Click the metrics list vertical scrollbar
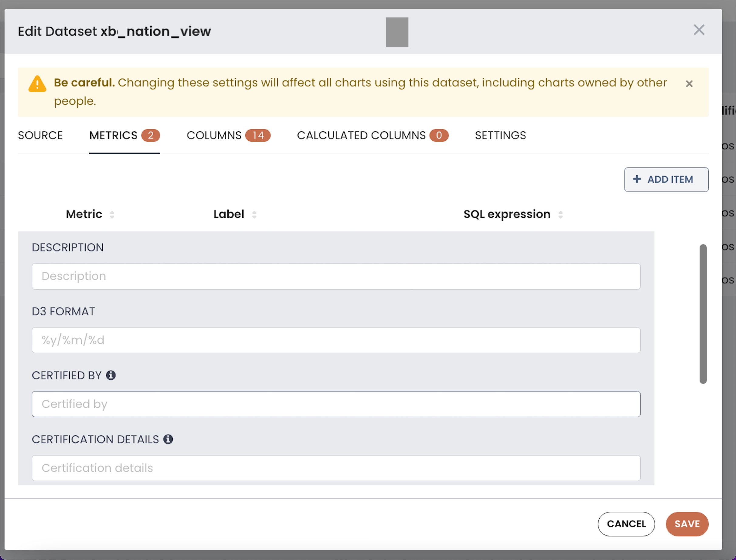The height and width of the screenshot is (560, 736). [703, 314]
